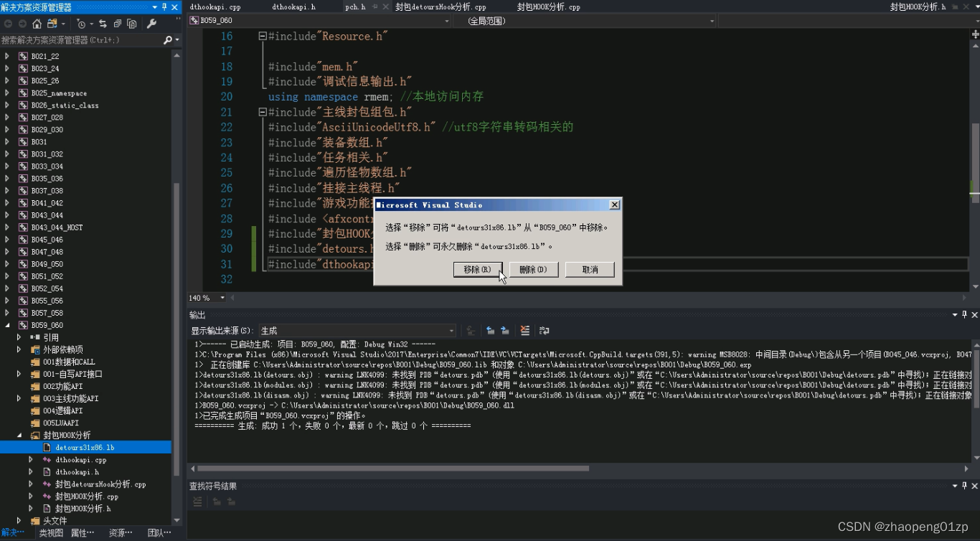This screenshot has width=980, height=541.
Task: Click the collapse all icon in Solution Explorer
Action: point(118,24)
